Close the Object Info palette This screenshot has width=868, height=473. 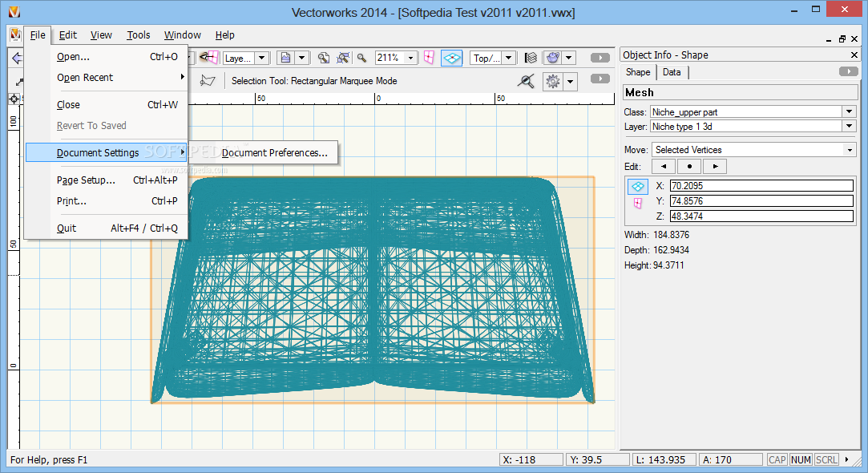[854, 55]
